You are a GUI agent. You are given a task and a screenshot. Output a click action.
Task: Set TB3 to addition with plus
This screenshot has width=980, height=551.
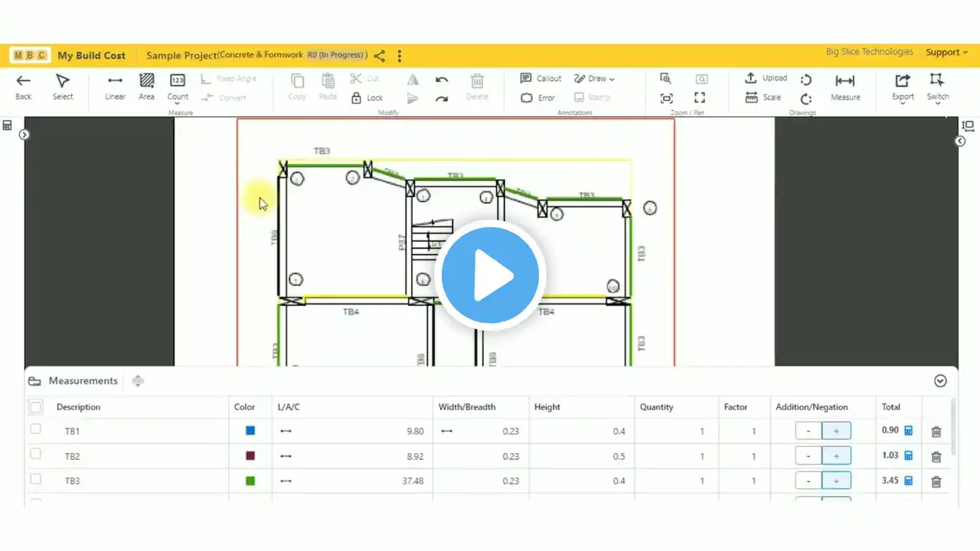click(836, 481)
